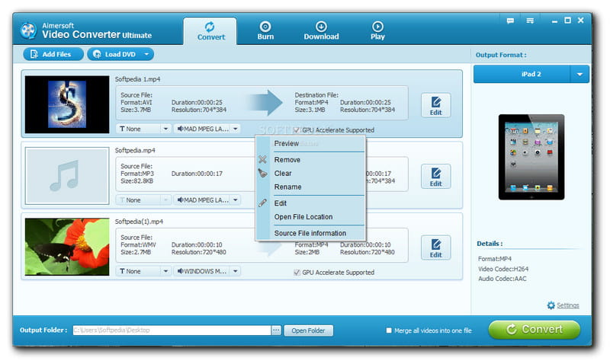
Task: Click Edit for Softpedia.mp4 audio file
Action: (x=435, y=177)
